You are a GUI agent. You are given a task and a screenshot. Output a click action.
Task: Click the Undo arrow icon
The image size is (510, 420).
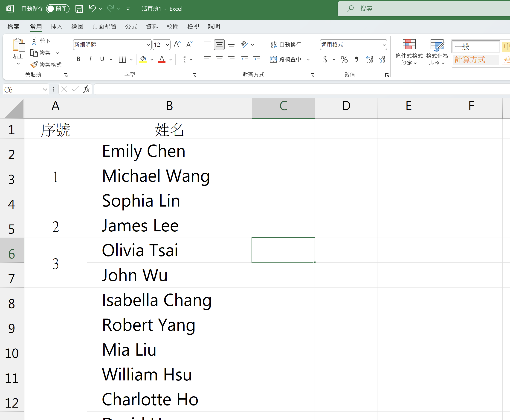(x=92, y=9)
